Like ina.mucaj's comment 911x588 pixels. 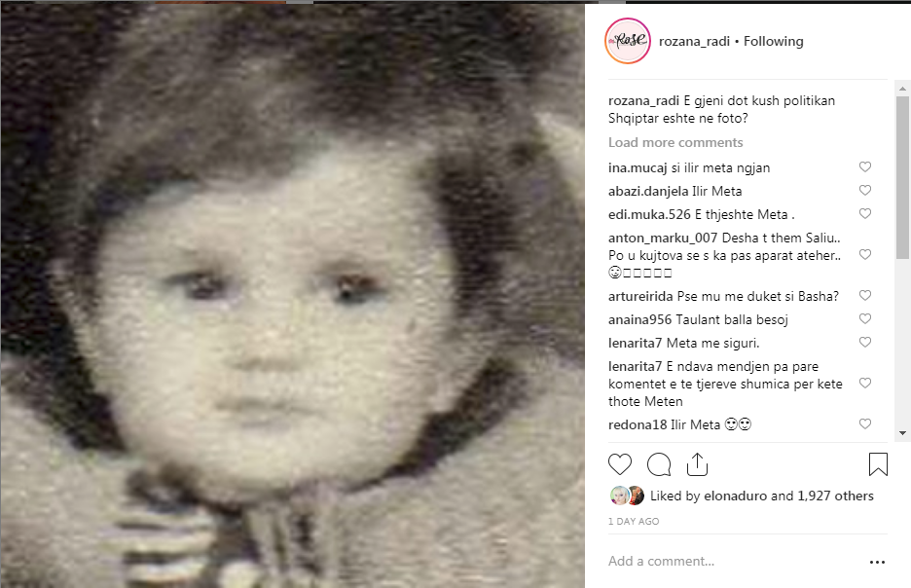pyautogui.click(x=865, y=166)
